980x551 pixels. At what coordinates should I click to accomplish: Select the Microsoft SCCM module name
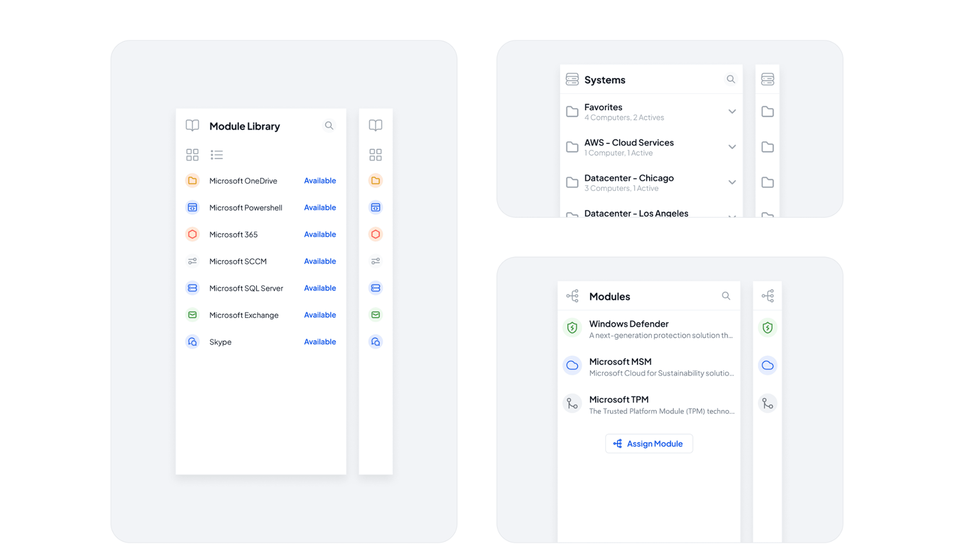click(x=238, y=262)
